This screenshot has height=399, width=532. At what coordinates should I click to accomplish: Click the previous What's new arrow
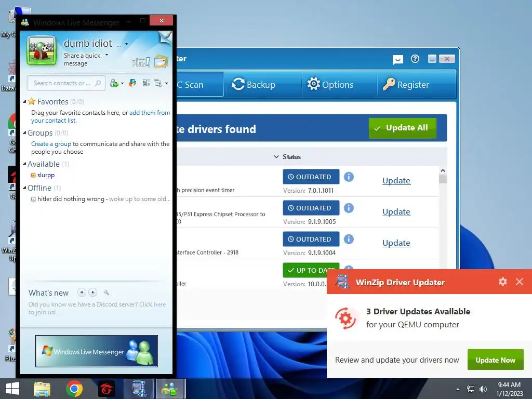coord(82,292)
